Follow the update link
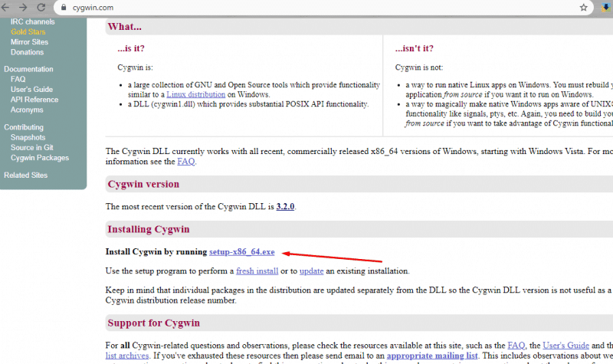The image size is (613, 364). coord(311,271)
